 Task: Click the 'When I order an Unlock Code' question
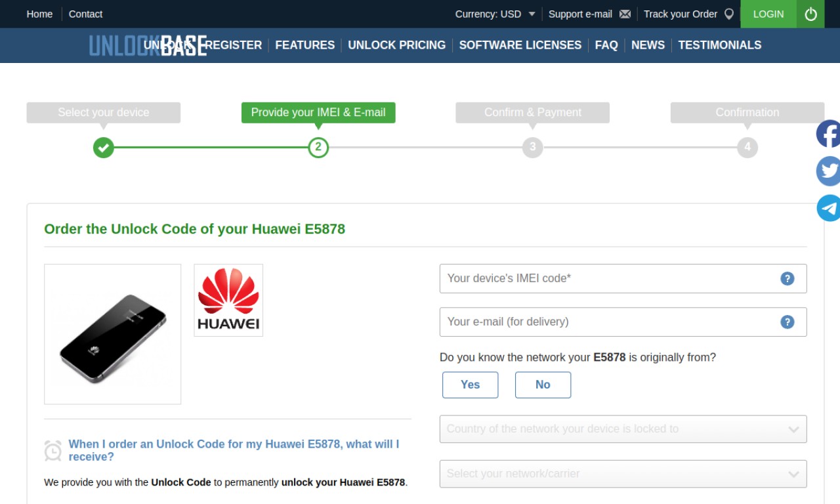(234, 450)
